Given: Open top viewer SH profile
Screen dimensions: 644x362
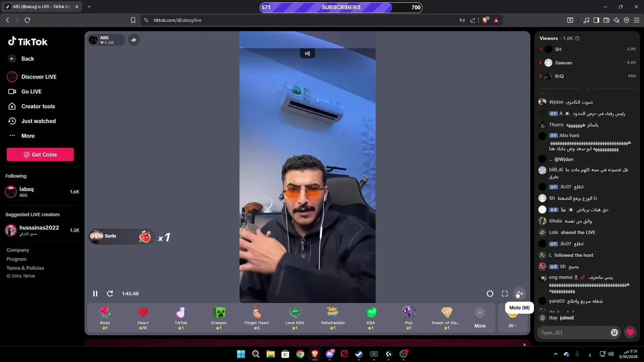Looking at the screenshot, I should [x=587, y=49].
